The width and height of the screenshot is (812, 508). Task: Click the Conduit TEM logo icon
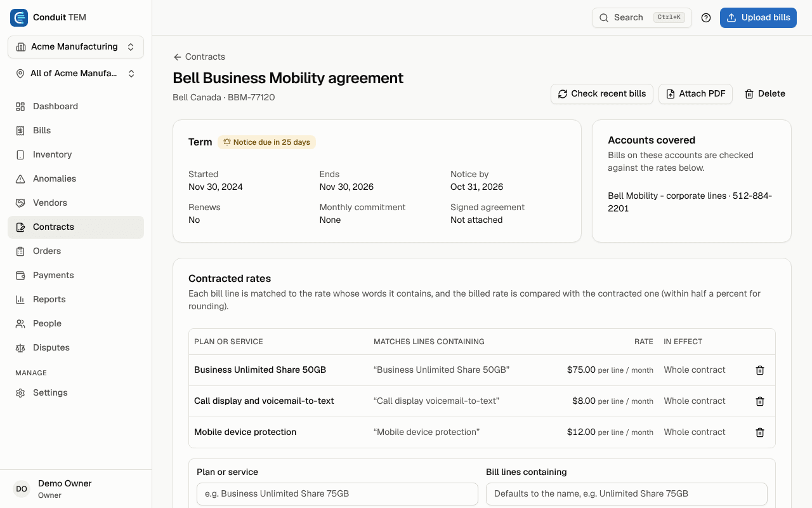pos(19,18)
